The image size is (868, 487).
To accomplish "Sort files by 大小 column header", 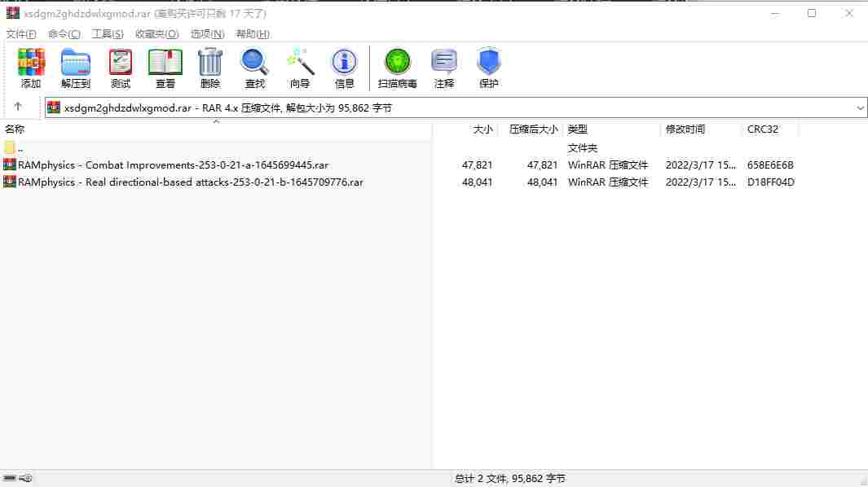I will 482,129.
